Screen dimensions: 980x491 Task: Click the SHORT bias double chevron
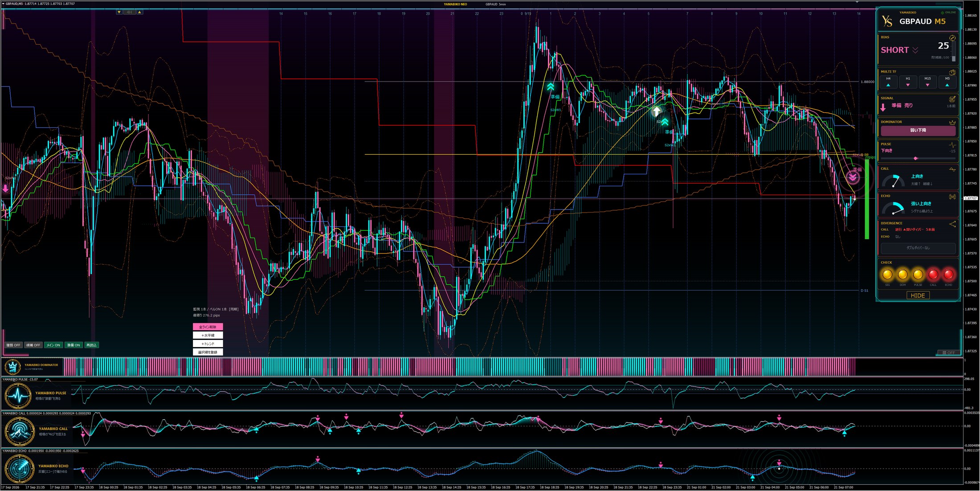point(915,50)
